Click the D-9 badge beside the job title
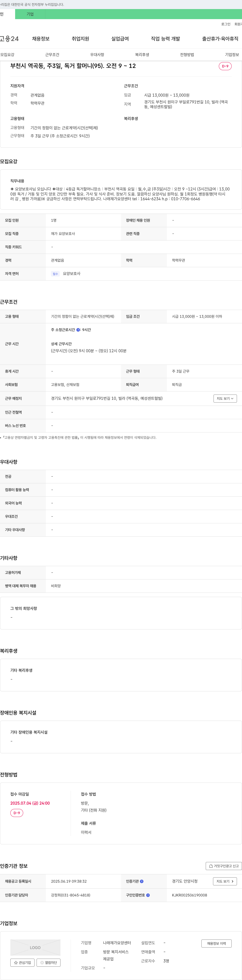The height and width of the screenshot is (980, 242). (225, 66)
